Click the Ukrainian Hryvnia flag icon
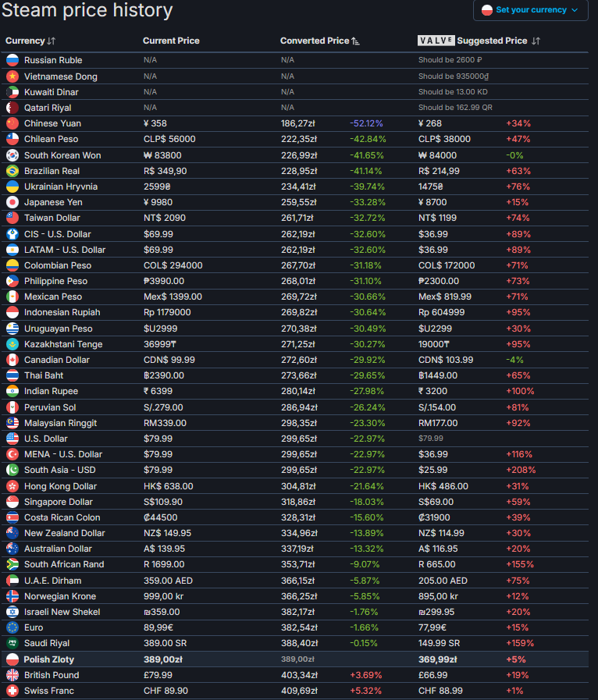598x700 pixels. point(12,187)
